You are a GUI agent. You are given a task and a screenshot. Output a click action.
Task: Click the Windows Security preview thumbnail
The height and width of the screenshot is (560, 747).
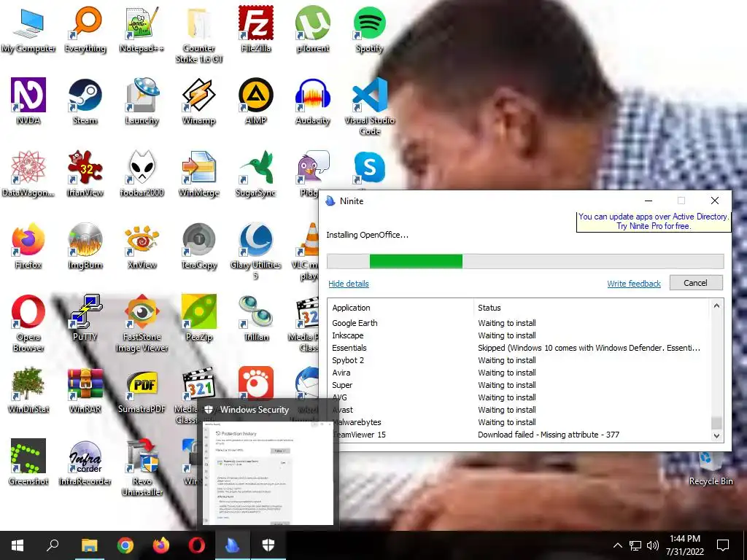[268, 472]
